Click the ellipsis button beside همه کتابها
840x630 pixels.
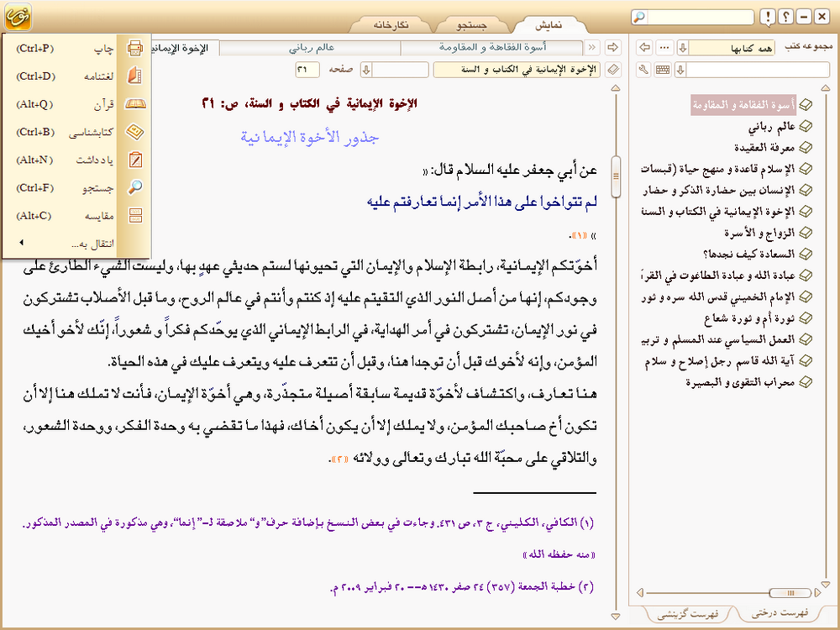[664, 47]
